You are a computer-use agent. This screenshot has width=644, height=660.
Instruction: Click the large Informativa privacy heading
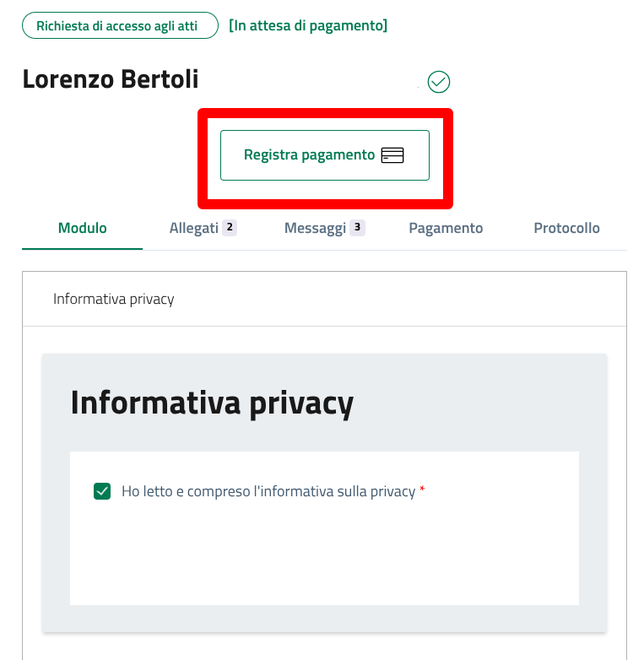click(x=212, y=403)
